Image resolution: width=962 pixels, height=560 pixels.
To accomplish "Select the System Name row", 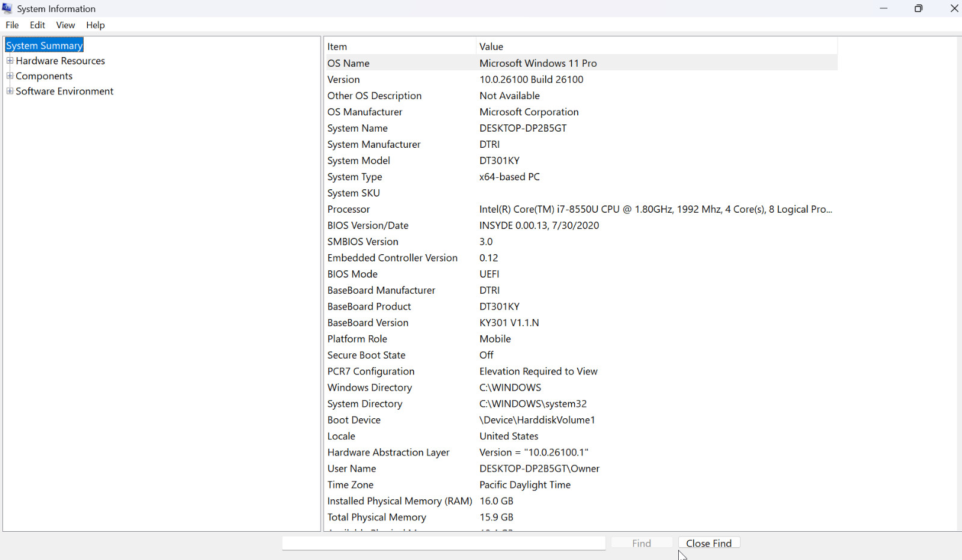I will (x=581, y=128).
